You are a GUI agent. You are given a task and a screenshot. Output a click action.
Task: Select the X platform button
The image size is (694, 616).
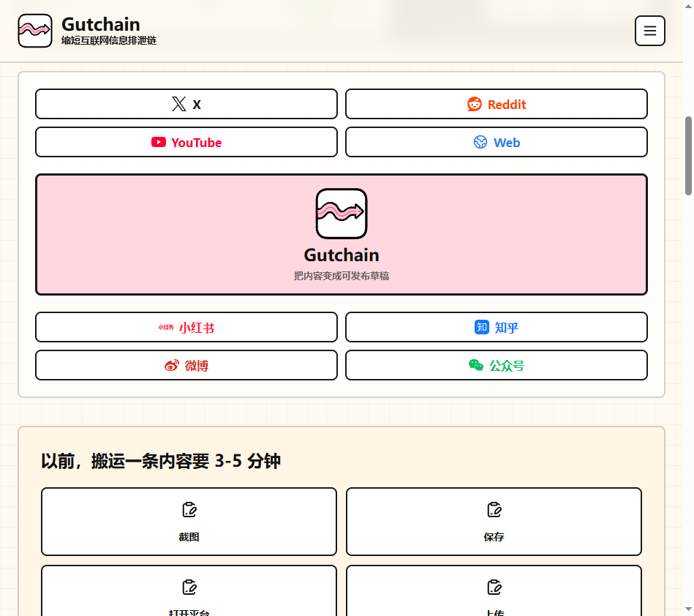click(186, 104)
